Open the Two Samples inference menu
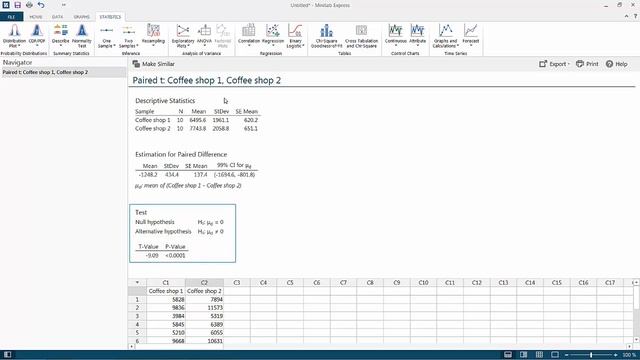Image resolution: width=640 pixels, height=360 pixels. [129, 36]
